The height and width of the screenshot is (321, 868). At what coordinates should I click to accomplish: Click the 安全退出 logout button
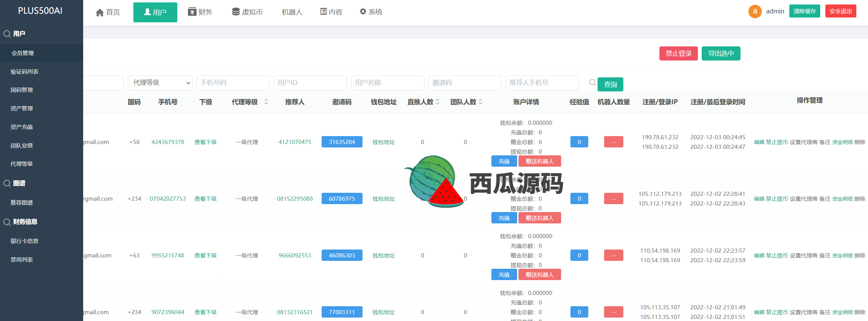pyautogui.click(x=841, y=11)
